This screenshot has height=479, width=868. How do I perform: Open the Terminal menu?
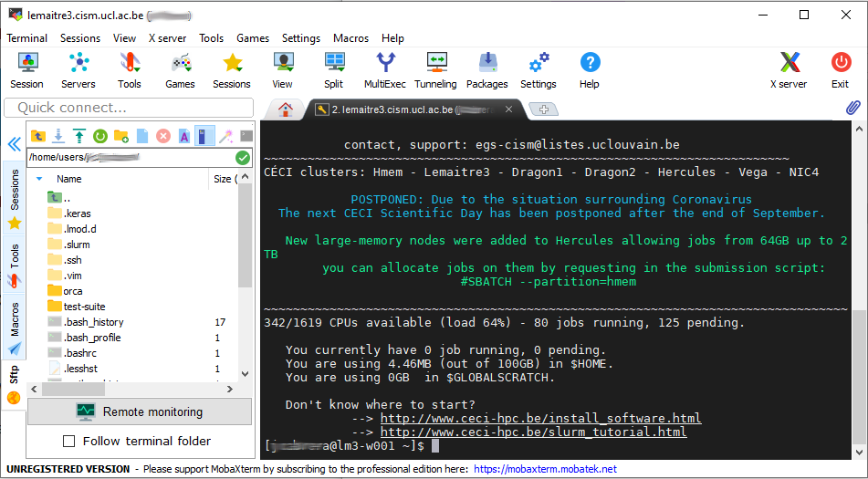(27, 38)
